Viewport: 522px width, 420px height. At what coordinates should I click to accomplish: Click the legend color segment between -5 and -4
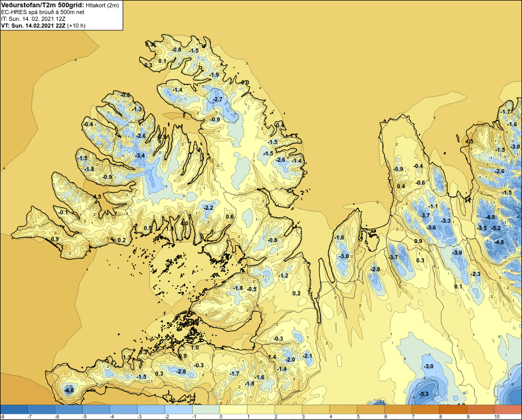(x=96, y=409)
